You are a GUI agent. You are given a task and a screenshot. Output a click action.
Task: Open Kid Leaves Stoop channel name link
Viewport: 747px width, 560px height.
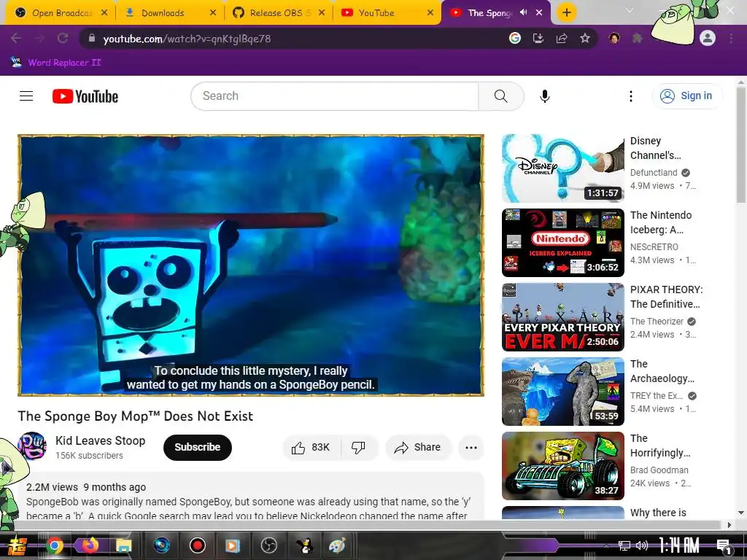coord(100,440)
